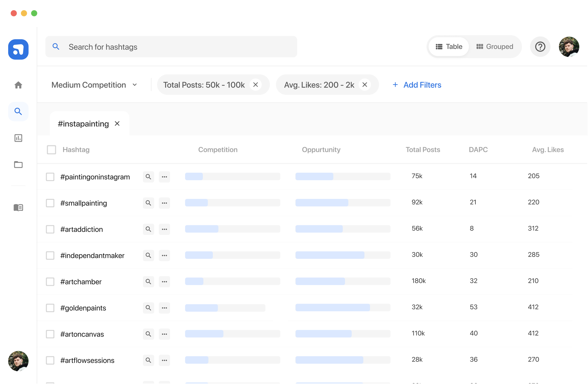Open the Guide/Documentation icon in the sidebar
Viewport: 588px width, 384px height.
tap(18, 207)
